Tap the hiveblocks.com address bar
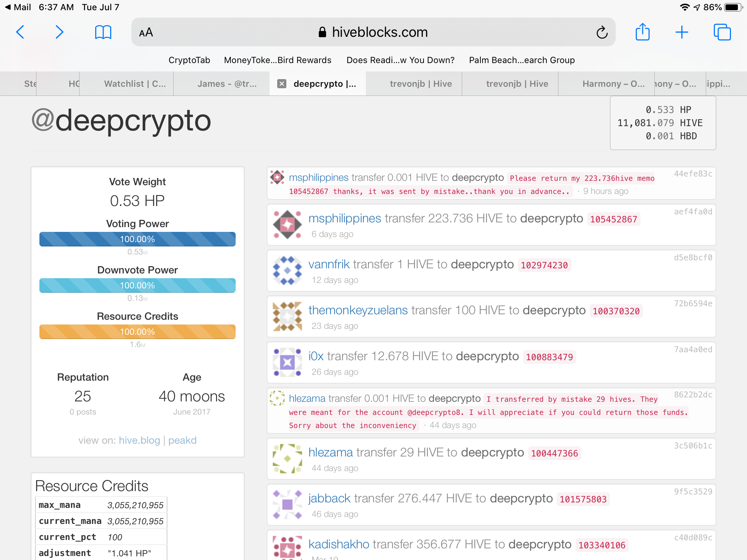The height and width of the screenshot is (560, 747). point(373,32)
